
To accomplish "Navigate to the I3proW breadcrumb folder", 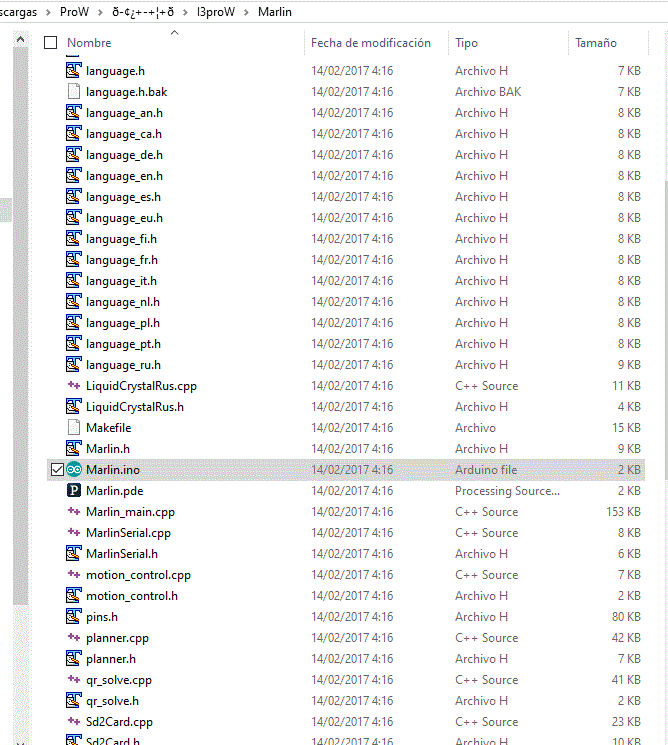I will click(216, 12).
